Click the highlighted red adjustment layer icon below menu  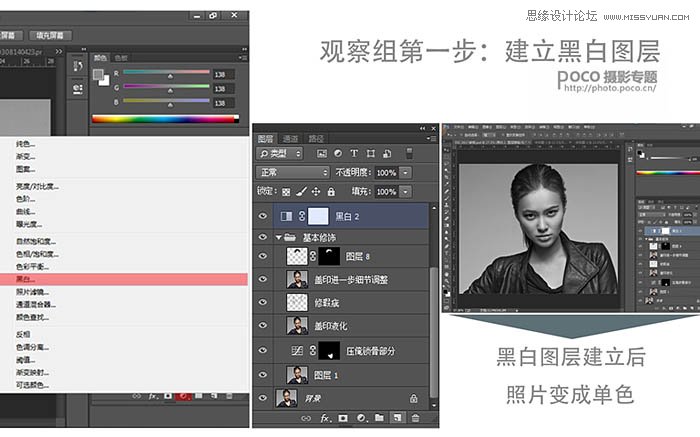(183, 396)
